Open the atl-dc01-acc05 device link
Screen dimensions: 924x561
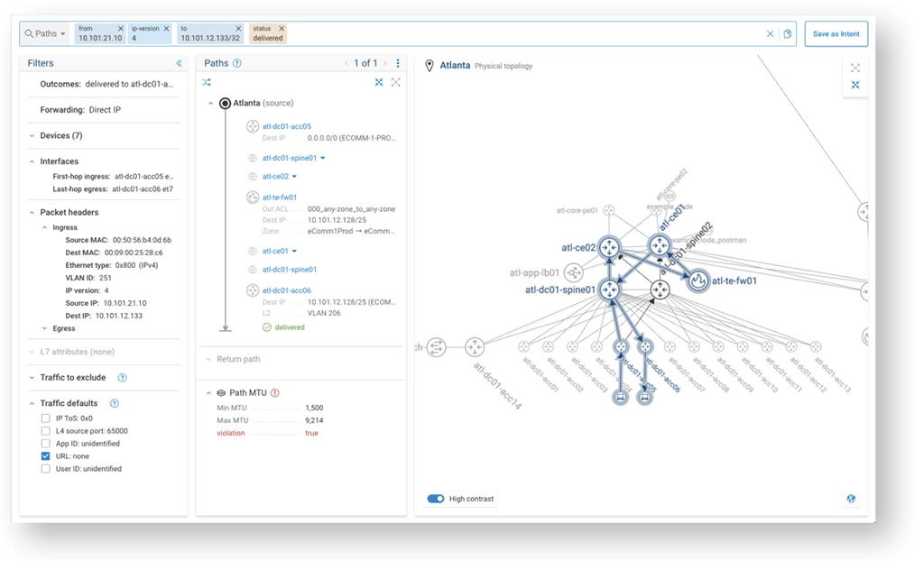point(286,126)
